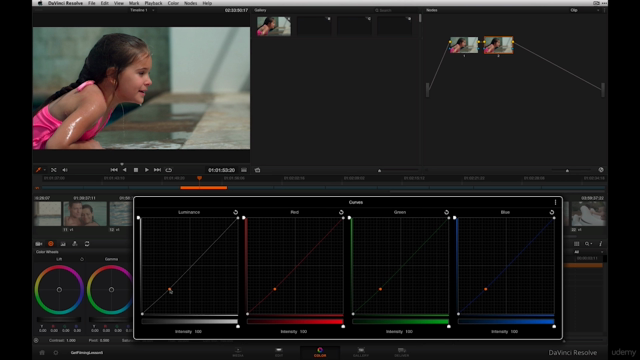Select the orange control point on Luminance curve
This screenshot has height=360, width=640.
(x=169, y=289)
